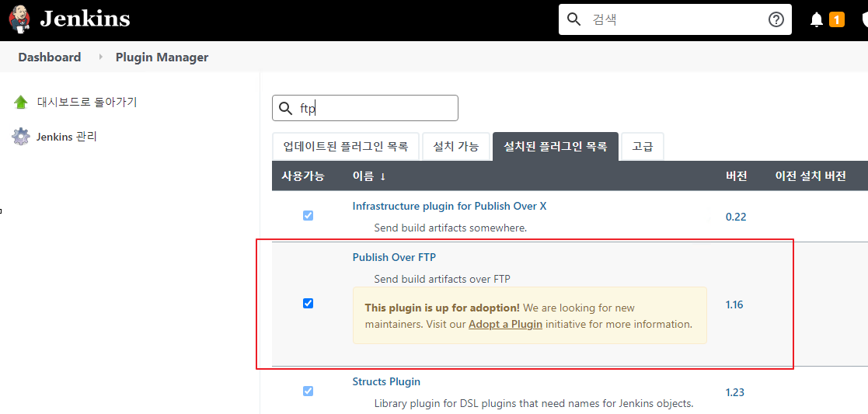Click 이전 설치 버전 column header
The width and height of the screenshot is (868, 414).
coord(810,176)
